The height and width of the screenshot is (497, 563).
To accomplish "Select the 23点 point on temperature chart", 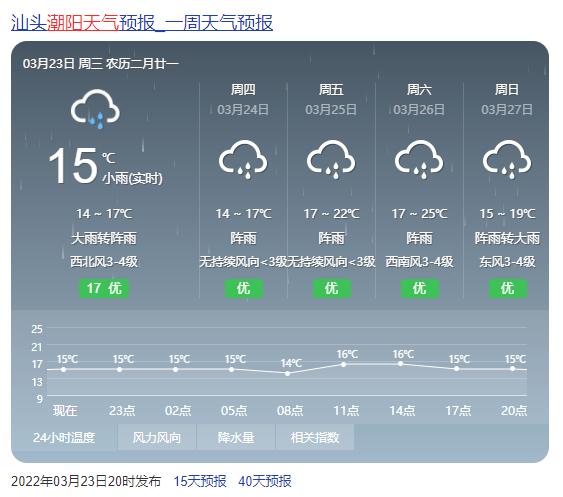I will (120, 369).
